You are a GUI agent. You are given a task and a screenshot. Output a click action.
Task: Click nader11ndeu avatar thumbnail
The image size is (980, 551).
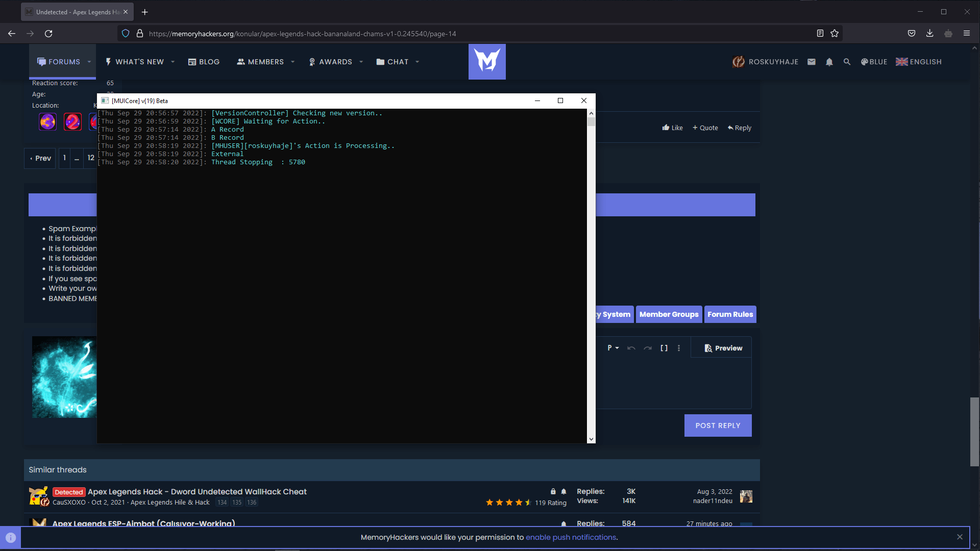click(746, 496)
